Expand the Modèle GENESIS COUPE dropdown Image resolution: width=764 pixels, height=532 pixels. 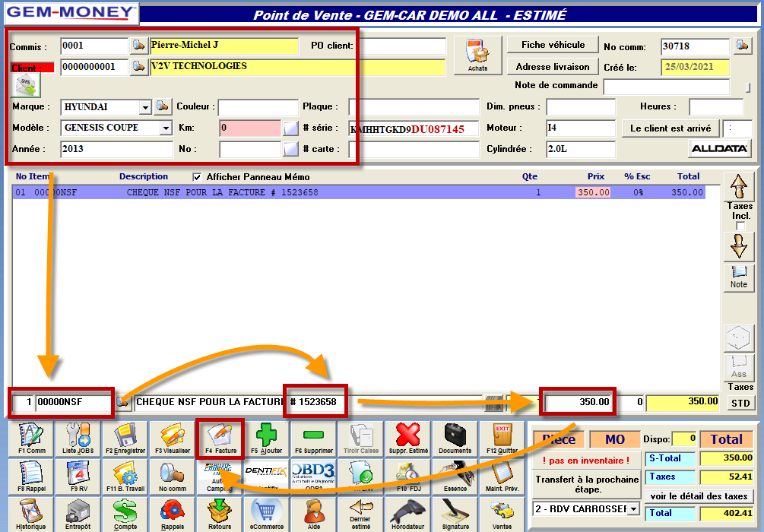point(166,128)
